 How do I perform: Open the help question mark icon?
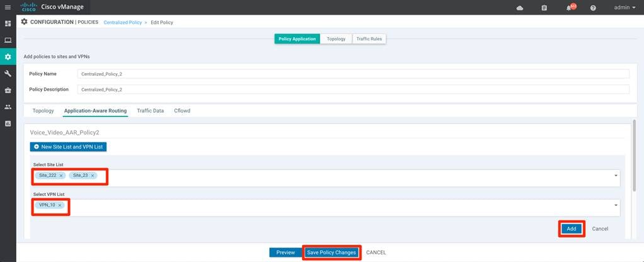(593, 8)
